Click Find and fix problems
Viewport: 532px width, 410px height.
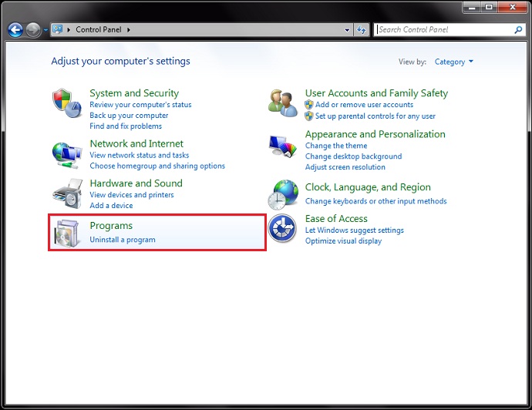(x=126, y=126)
